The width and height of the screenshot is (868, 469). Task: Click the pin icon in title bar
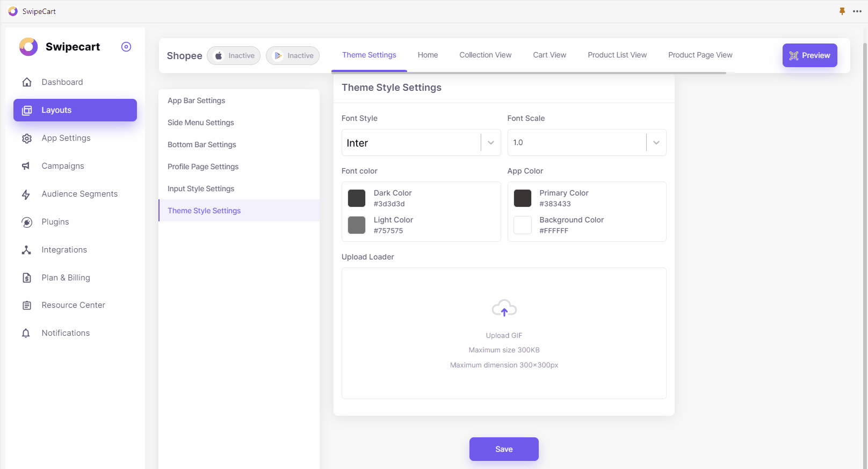(x=842, y=11)
